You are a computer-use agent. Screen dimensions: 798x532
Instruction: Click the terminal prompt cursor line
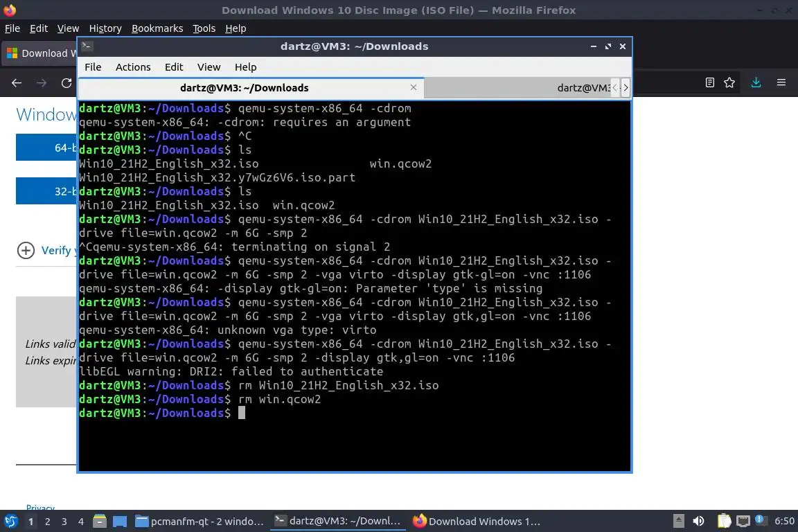point(162,413)
